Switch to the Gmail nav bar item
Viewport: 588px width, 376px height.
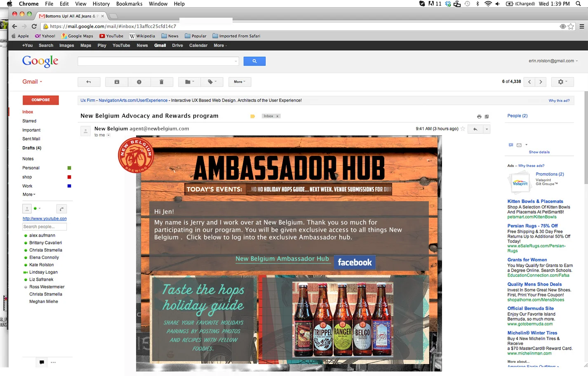160,45
